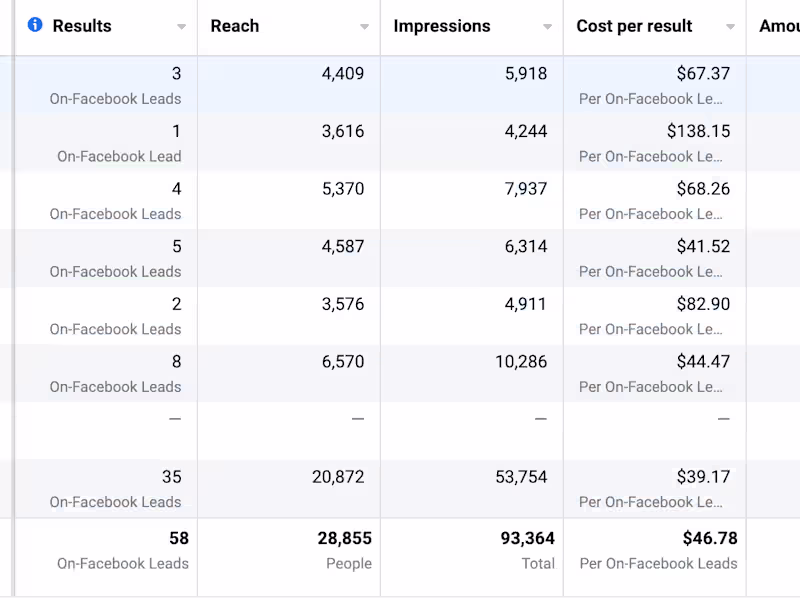Click the Impressions column header label
The width and height of the screenshot is (800, 600).
point(442,26)
